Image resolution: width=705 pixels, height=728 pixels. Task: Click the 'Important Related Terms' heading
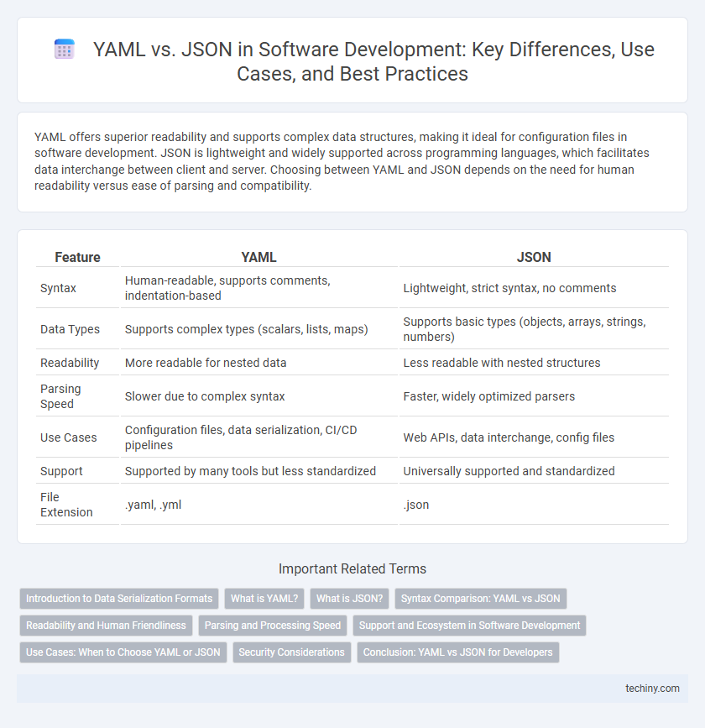352,568
